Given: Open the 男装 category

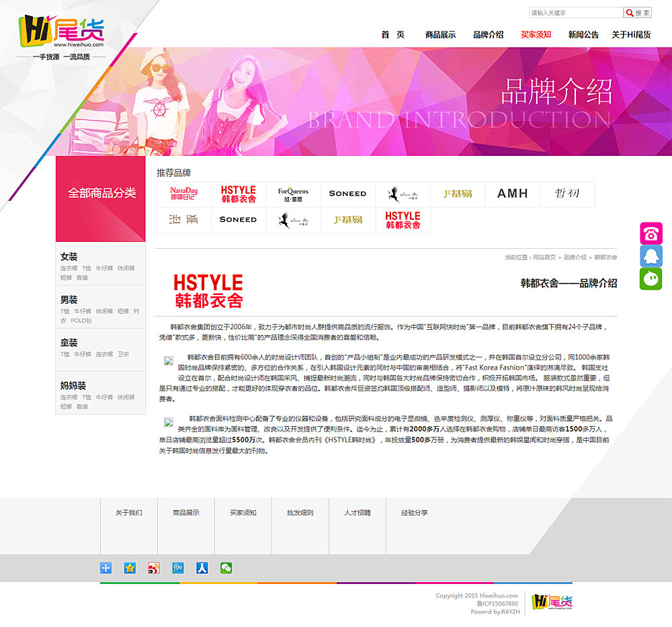Looking at the screenshot, I should (69, 300).
